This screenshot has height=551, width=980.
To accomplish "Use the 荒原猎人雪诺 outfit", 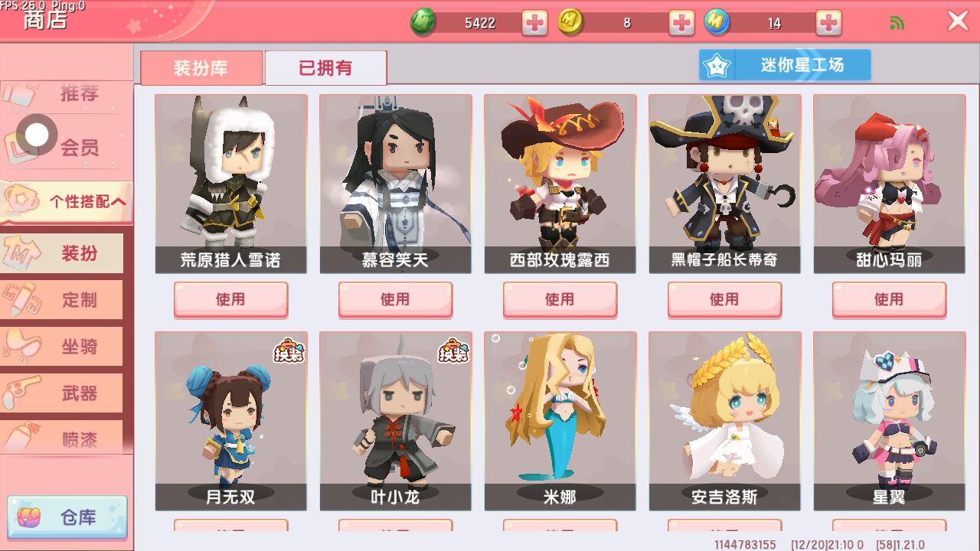I will coord(230,299).
